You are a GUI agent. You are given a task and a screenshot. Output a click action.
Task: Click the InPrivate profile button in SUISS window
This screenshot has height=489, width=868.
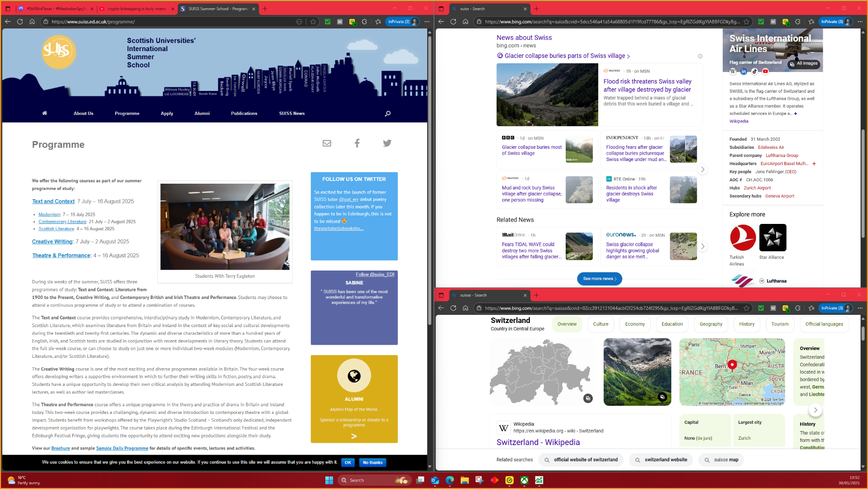pyautogui.click(x=403, y=21)
